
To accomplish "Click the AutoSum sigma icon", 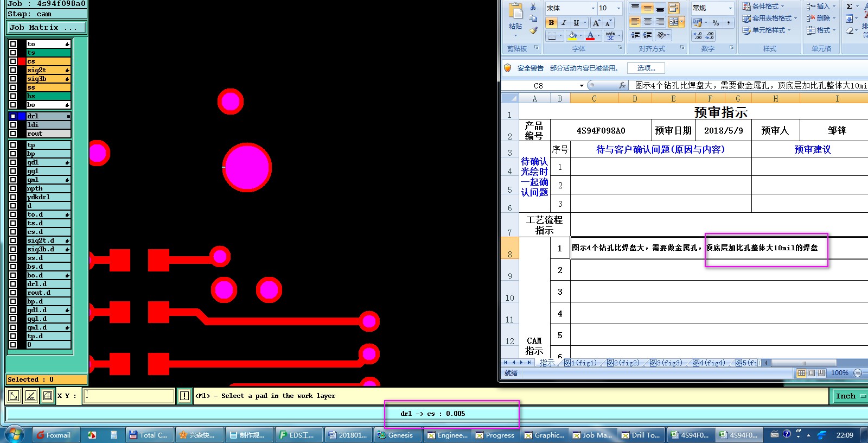I will (849, 7).
